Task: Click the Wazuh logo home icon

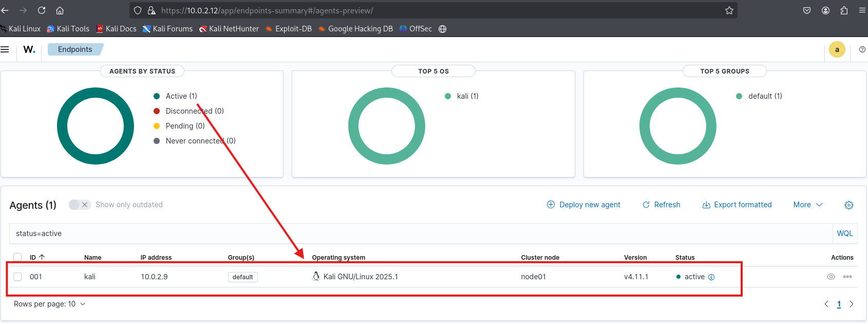Action: point(29,49)
